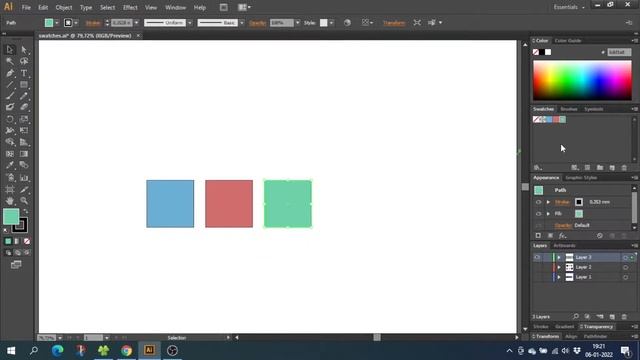Screen dimensions: 640x360
Task: Select the Mesh tool
Action: 10,154
